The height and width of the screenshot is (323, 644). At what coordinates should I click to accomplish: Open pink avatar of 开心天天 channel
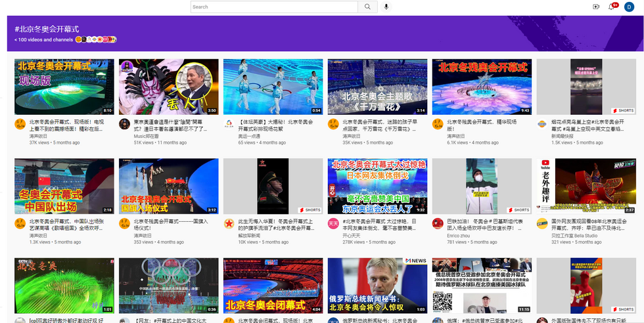pyautogui.click(x=333, y=224)
